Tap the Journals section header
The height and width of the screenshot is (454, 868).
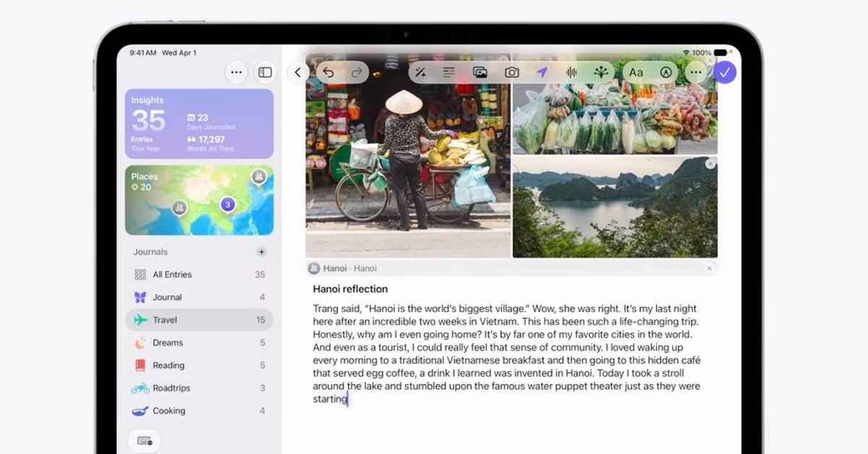click(x=150, y=252)
